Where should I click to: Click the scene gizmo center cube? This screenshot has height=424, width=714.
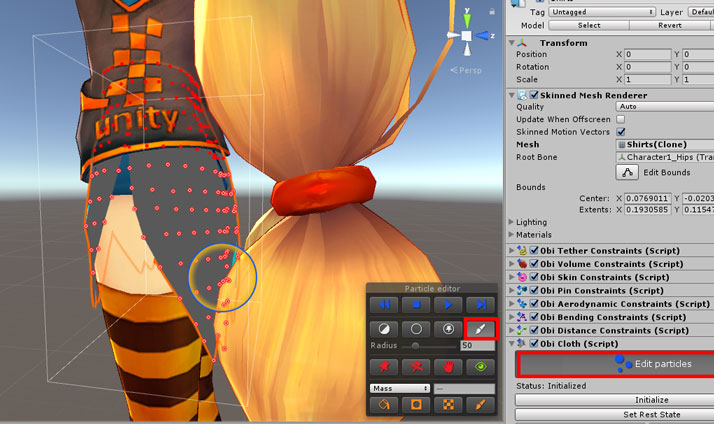[467, 36]
